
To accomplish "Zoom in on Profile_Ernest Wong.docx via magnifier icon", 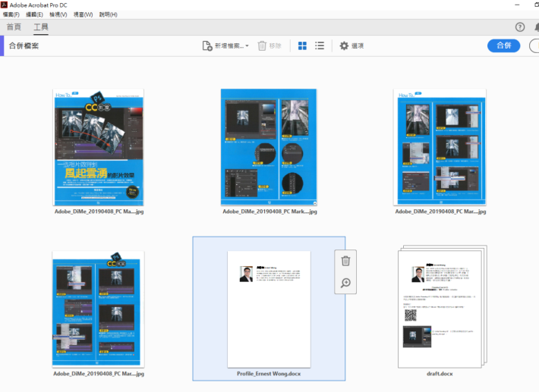I will tap(345, 283).
